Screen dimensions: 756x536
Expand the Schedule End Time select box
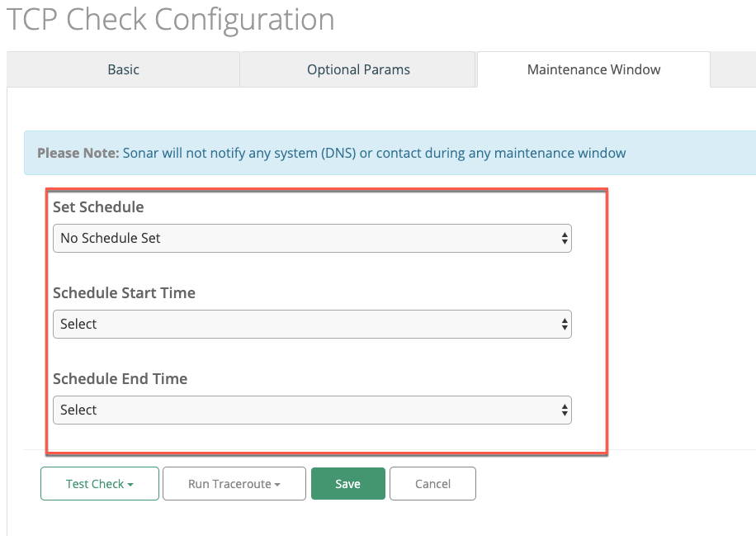312,410
